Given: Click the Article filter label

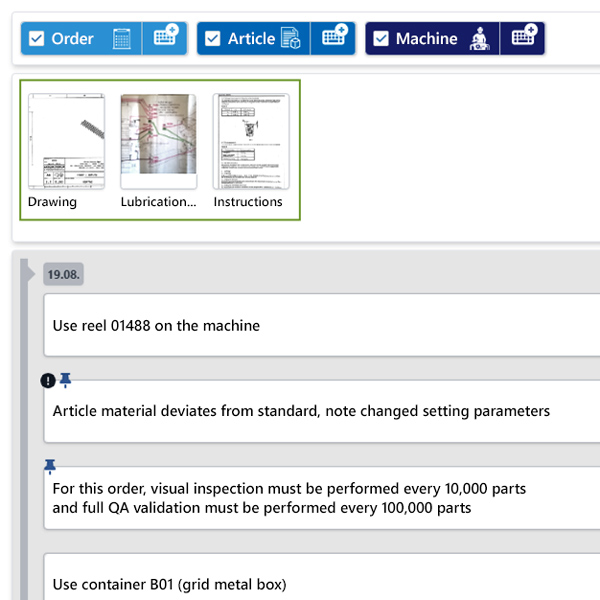Looking at the screenshot, I should click(251, 39).
